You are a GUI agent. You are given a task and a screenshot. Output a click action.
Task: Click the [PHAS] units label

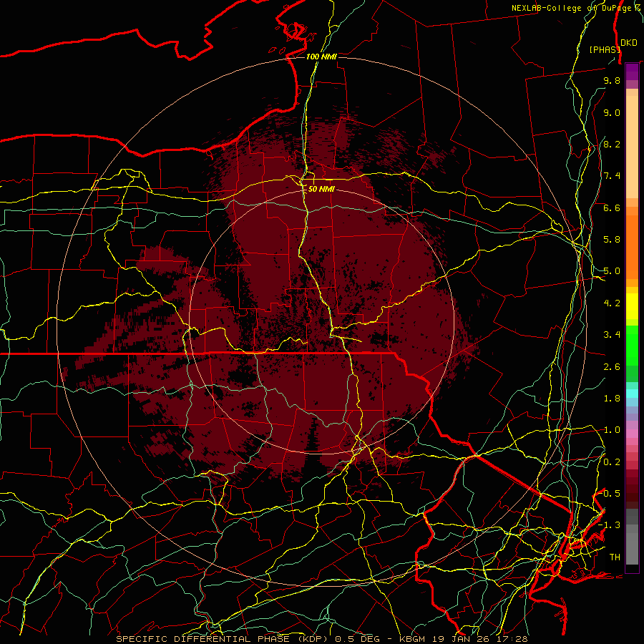pyautogui.click(x=605, y=49)
